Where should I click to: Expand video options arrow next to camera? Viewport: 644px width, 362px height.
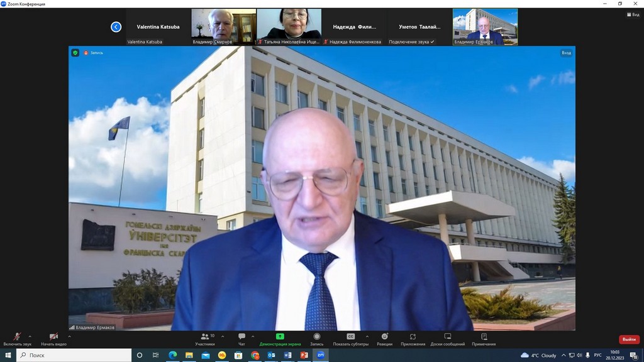[69, 336]
